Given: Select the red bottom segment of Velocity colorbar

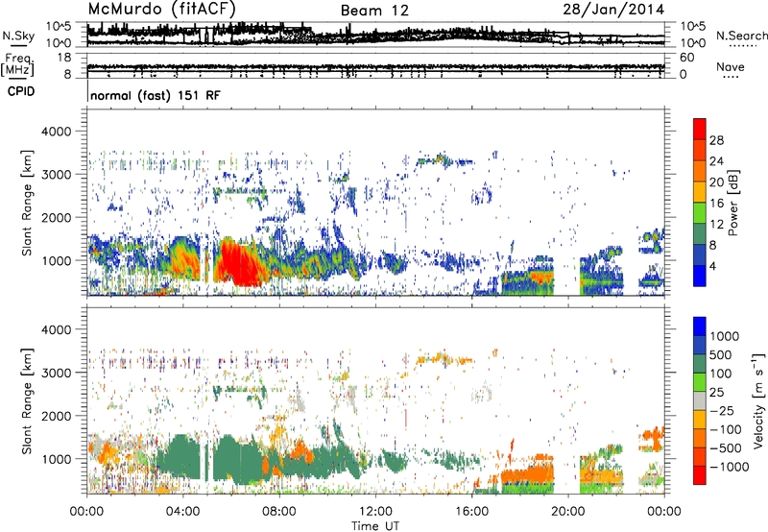Looking at the screenshot, I should (700, 475).
